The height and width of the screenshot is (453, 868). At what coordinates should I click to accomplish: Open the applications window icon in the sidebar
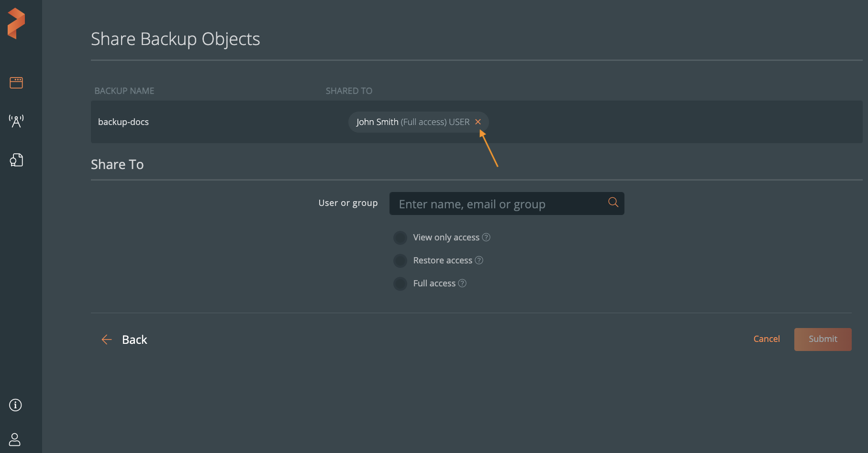(16, 83)
